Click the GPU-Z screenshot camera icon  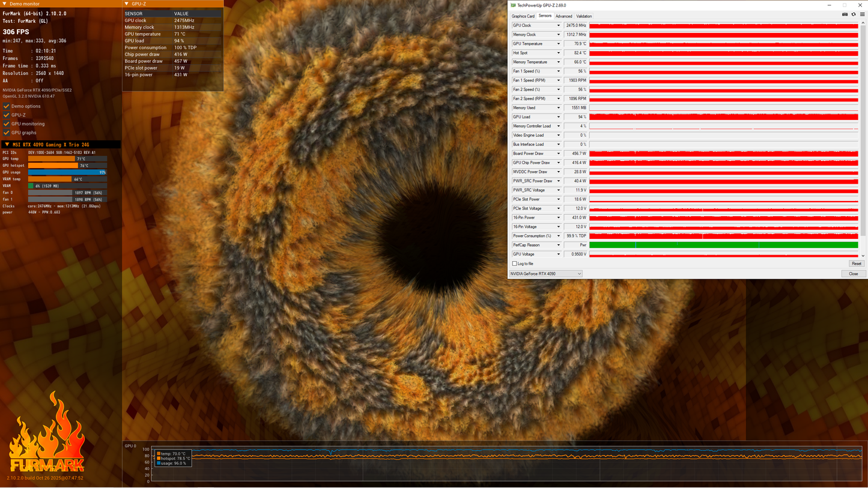click(845, 14)
